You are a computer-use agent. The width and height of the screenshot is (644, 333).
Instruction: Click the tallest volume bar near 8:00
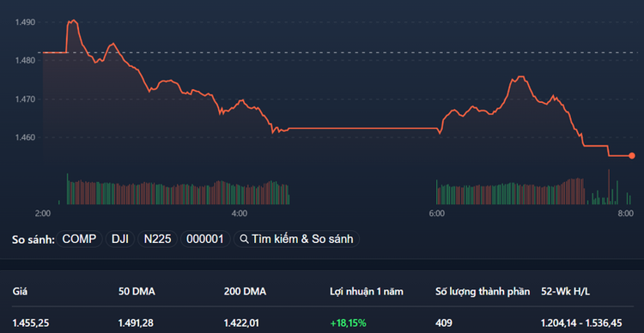coord(609,187)
